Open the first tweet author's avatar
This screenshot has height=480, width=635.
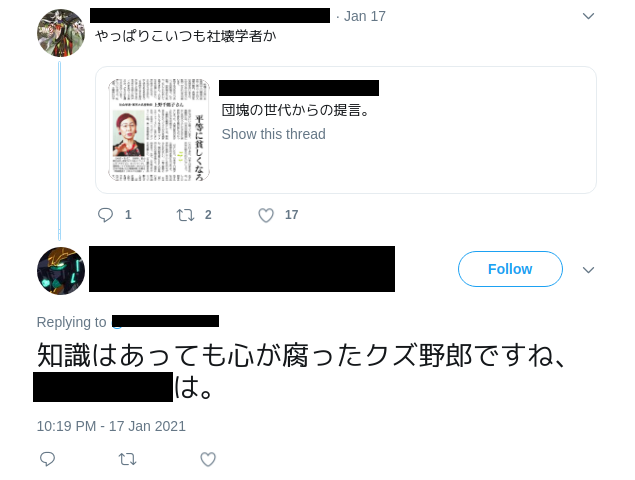[x=61, y=33]
